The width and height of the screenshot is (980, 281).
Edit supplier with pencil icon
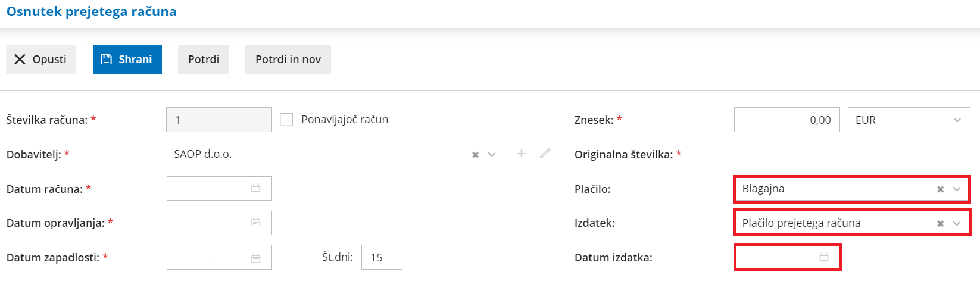pos(545,154)
